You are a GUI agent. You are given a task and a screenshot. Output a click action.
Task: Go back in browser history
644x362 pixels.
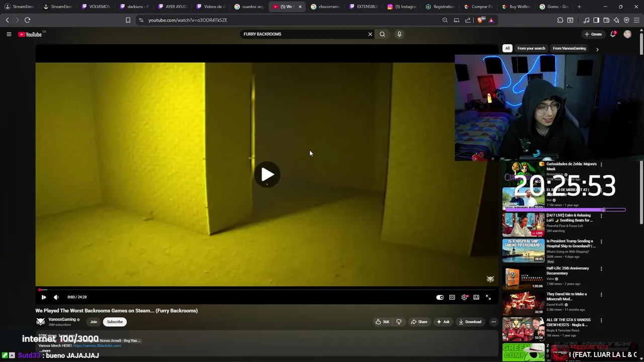pyautogui.click(x=7, y=20)
